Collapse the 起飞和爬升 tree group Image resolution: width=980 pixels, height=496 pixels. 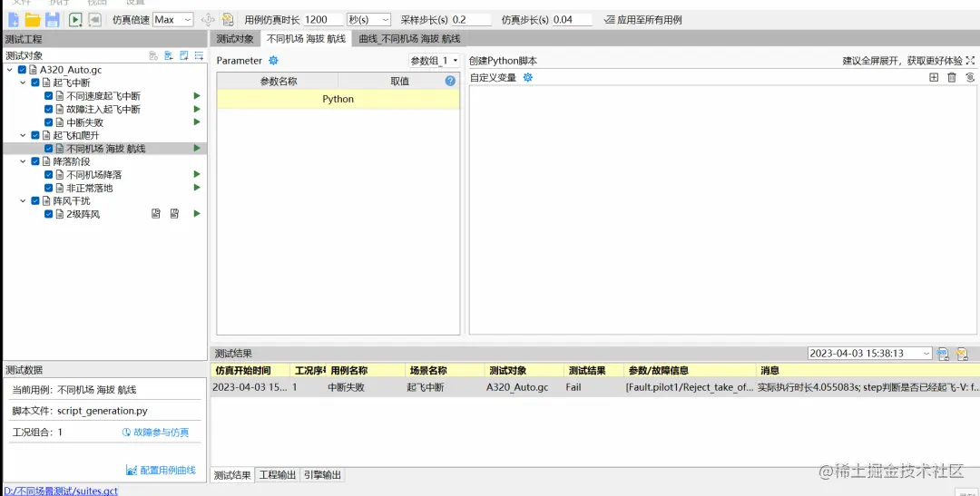23,135
